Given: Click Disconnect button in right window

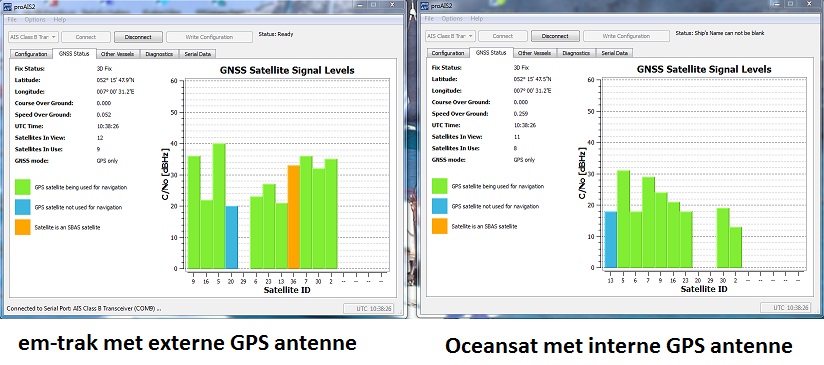Looking at the screenshot, I should (x=555, y=36).
